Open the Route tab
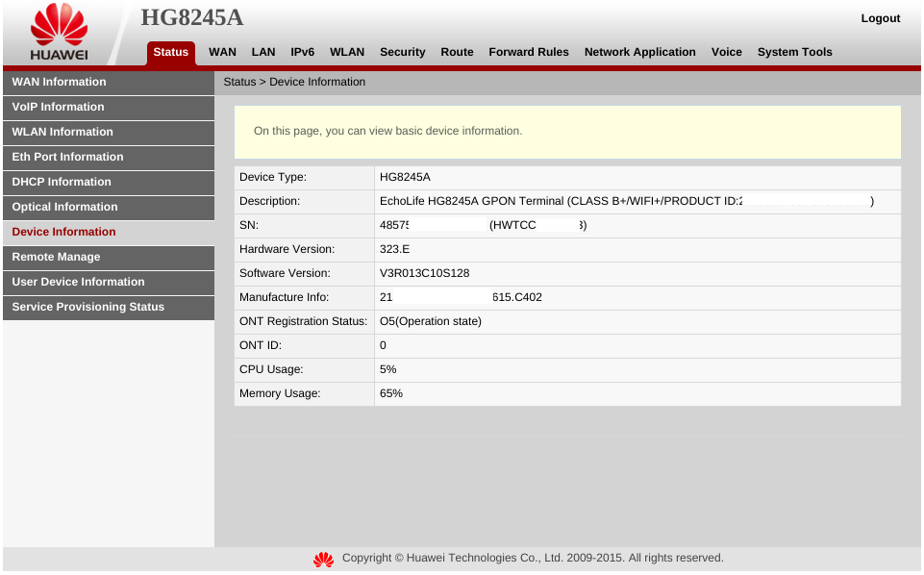The image size is (924, 575). coord(457,52)
